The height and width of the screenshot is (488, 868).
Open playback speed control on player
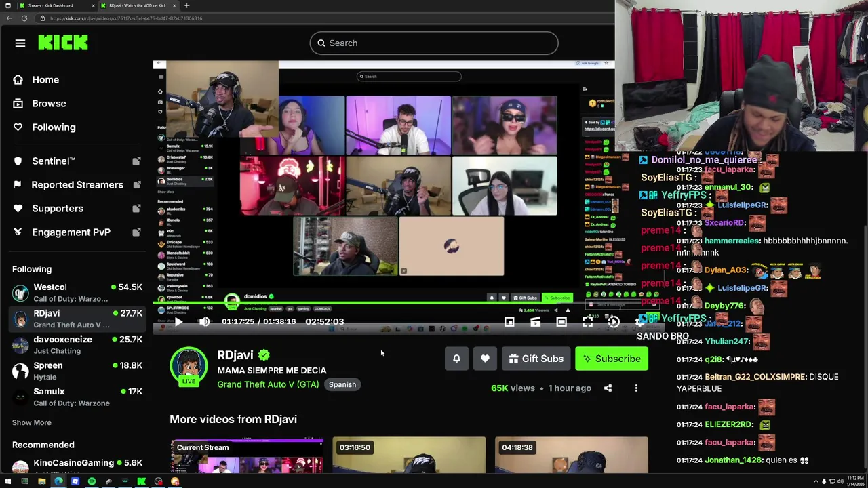(x=613, y=323)
